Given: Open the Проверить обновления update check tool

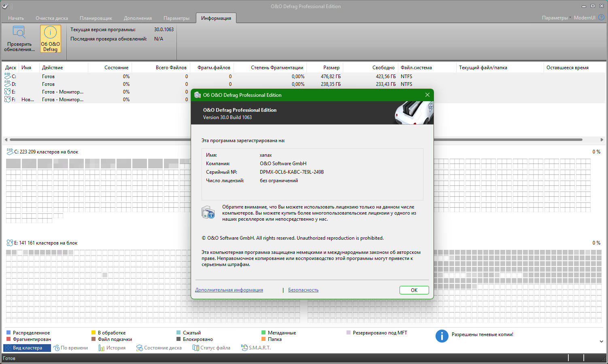Looking at the screenshot, I should (x=19, y=39).
